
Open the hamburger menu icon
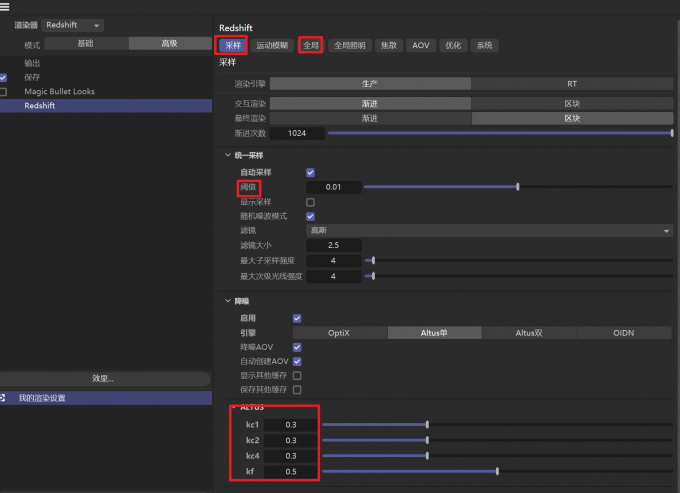coord(4,7)
